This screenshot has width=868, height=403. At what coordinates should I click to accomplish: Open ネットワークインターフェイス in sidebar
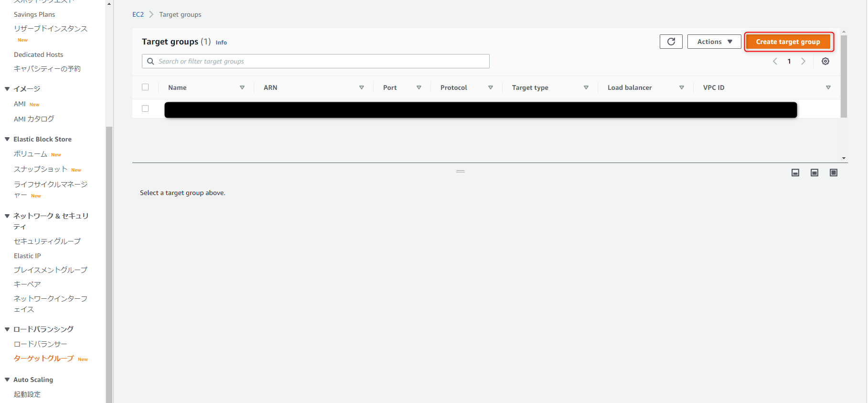point(51,304)
